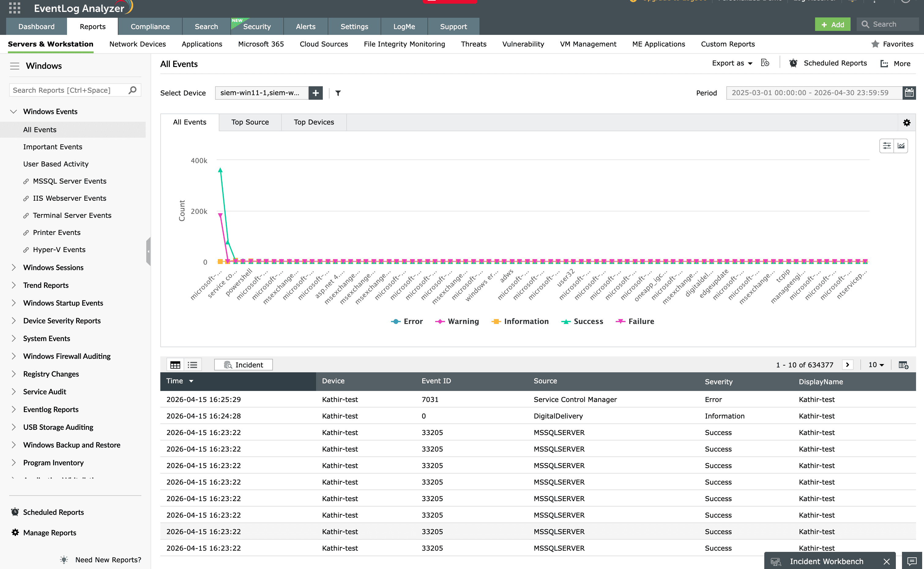924x569 pixels.
Task: Open the apps grid launcher icon
Action: coord(14,8)
